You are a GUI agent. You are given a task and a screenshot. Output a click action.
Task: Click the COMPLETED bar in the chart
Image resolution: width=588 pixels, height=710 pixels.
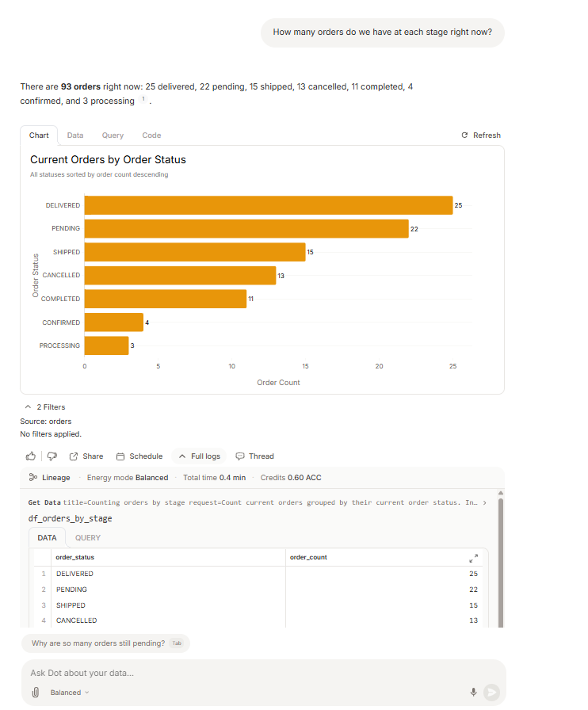click(166, 299)
